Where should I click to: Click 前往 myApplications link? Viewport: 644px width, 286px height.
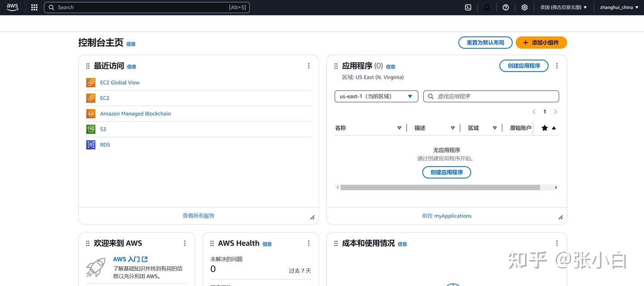pyautogui.click(x=447, y=216)
